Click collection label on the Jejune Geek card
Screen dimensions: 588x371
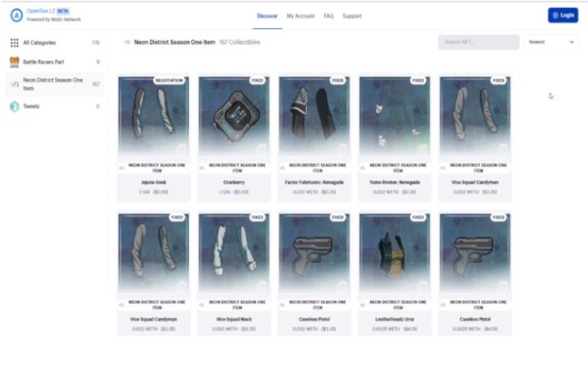coord(156,168)
